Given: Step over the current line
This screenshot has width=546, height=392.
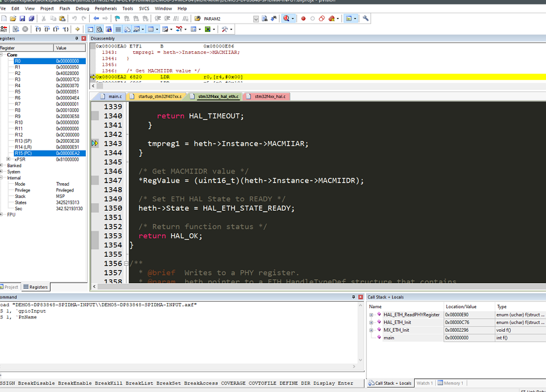Looking at the screenshot, I should [x=47, y=29].
